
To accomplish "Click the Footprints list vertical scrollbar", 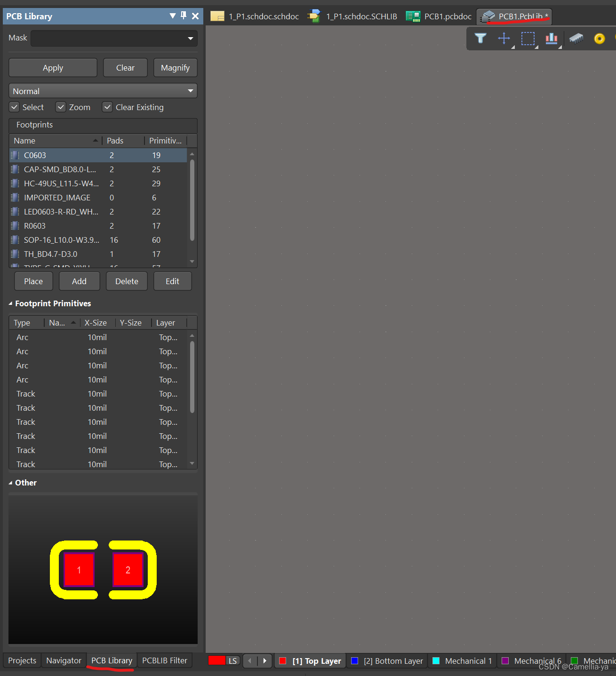I will coord(192,200).
